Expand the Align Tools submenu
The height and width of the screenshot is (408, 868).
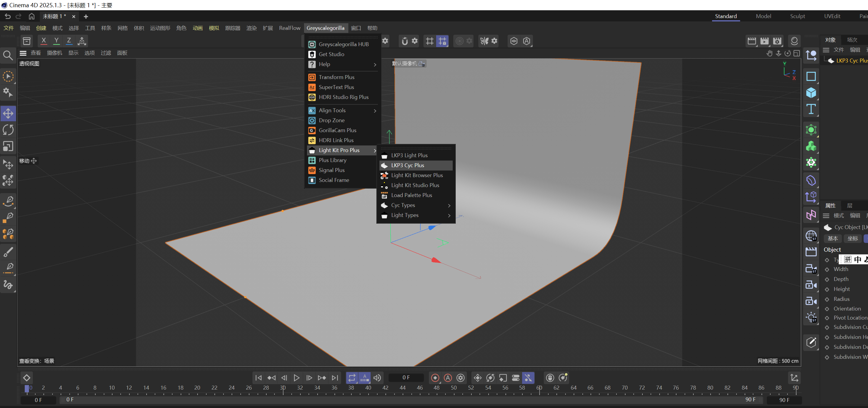click(343, 110)
